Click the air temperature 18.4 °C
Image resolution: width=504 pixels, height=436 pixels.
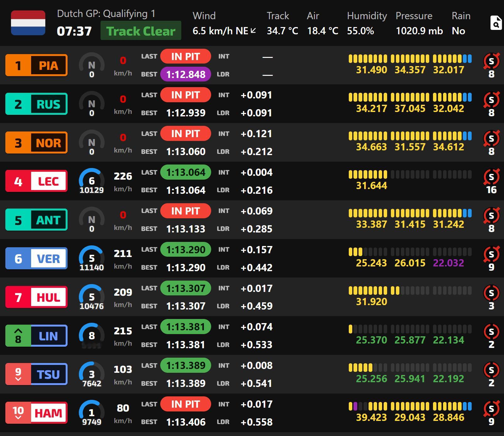(323, 31)
